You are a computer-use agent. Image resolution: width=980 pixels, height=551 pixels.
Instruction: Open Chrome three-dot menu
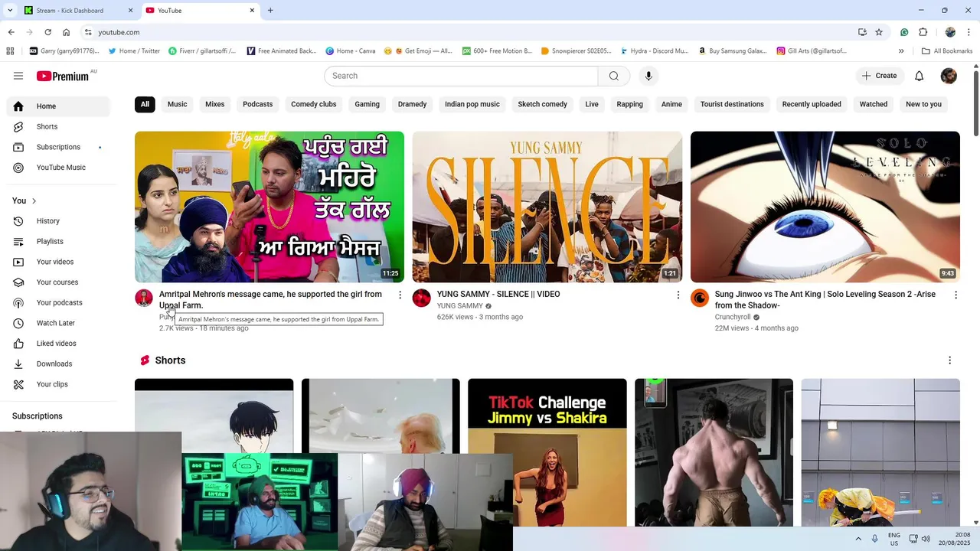click(969, 32)
